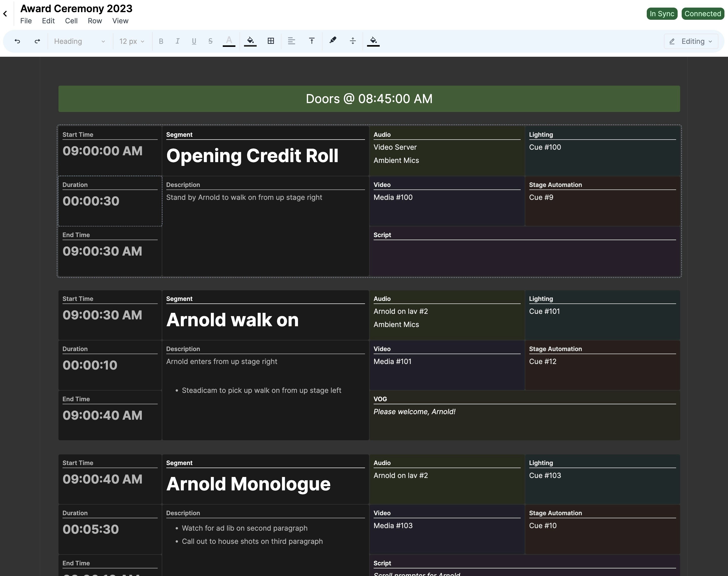
Task: Toggle bold formatting
Action: point(161,41)
